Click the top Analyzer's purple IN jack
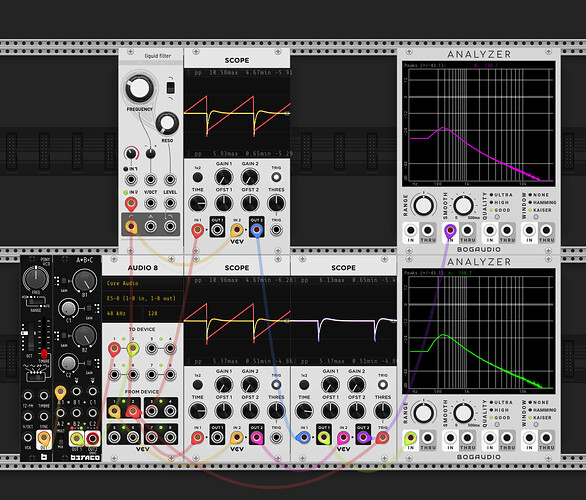Screen dimensions: 586x500 [x=450, y=231]
